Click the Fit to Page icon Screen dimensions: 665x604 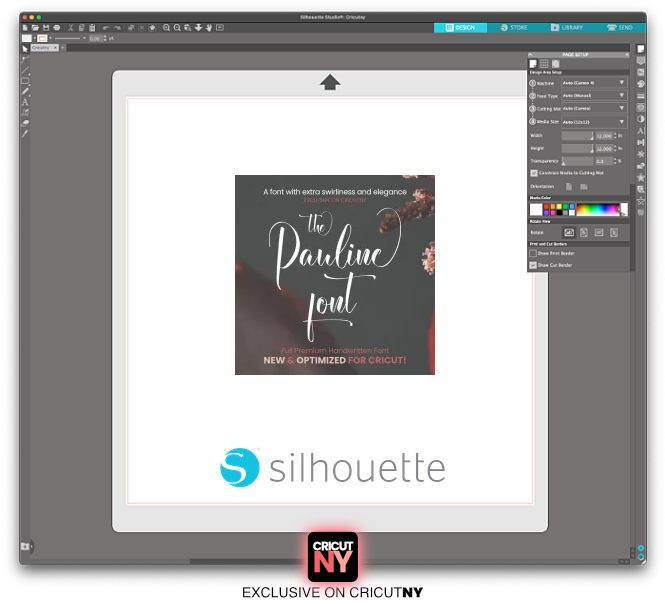click(220, 28)
